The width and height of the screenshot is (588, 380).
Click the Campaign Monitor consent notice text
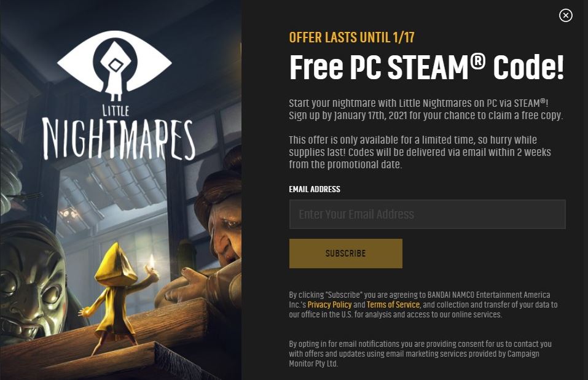click(420, 354)
